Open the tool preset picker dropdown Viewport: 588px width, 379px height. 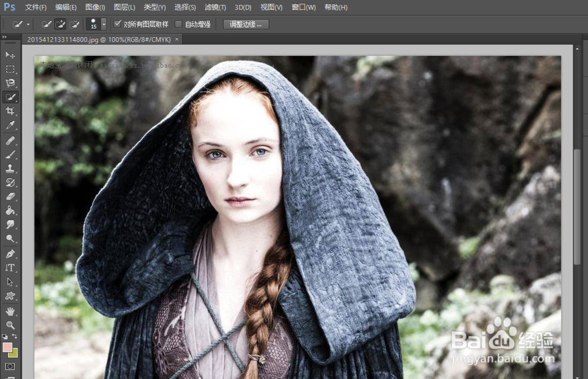click(x=28, y=24)
